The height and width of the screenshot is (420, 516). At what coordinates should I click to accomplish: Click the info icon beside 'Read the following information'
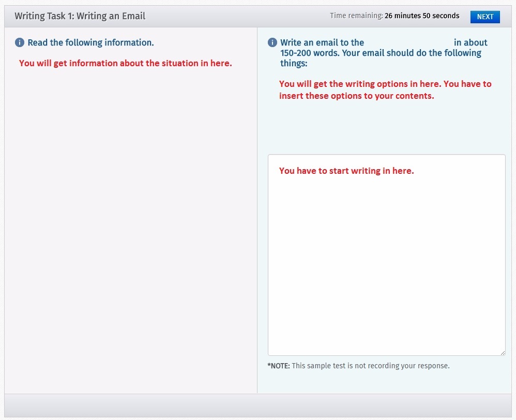pos(20,42)
